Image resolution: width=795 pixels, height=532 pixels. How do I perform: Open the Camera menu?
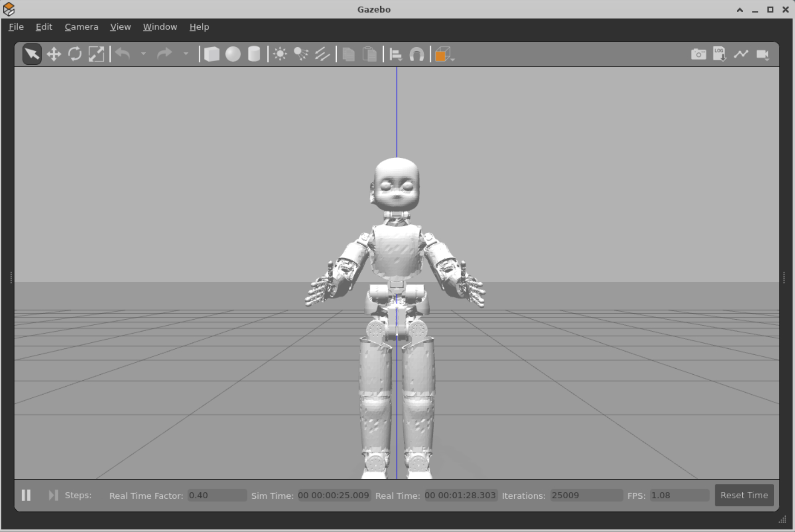coord(81,27)
